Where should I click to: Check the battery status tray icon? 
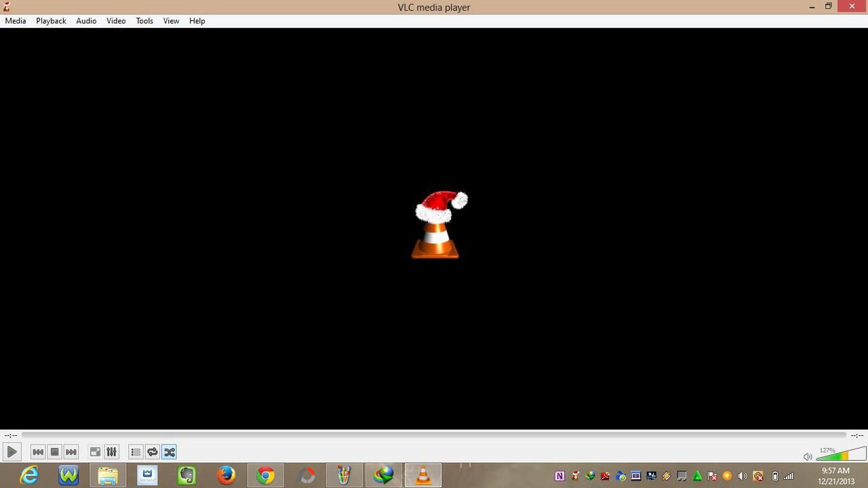click(x=775, y=476)
